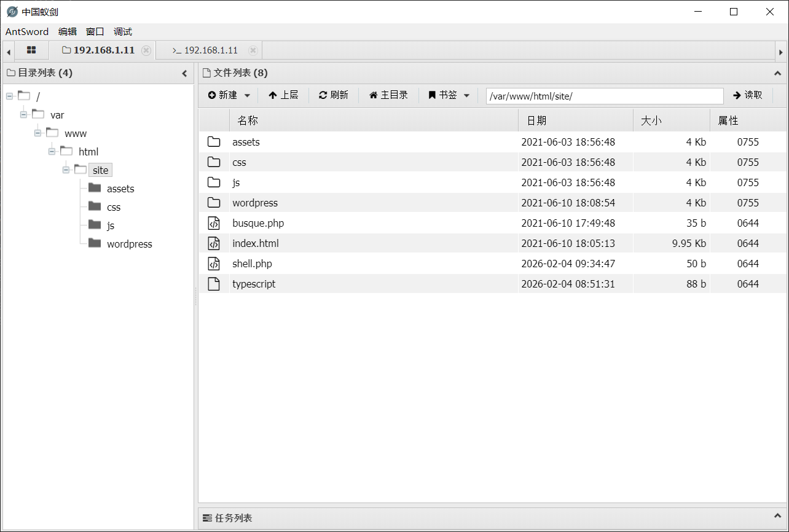The height and width of the screenshot is (532, 789).
Task: Click the 刷新 refresh button
Action: (333, 95)
